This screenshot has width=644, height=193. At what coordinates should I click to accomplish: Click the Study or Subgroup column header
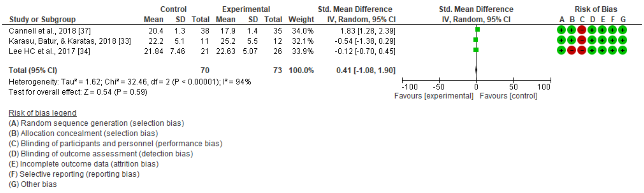42,19
